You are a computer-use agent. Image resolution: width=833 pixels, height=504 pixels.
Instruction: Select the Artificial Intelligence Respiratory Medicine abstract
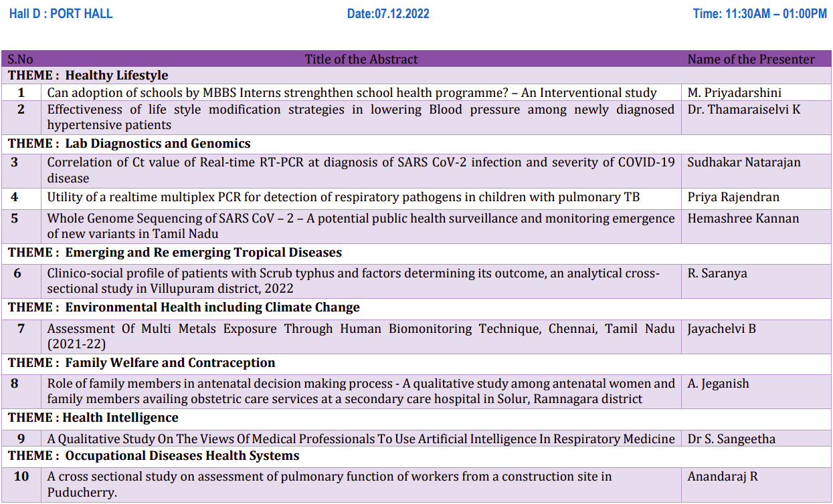coord(361,439)
